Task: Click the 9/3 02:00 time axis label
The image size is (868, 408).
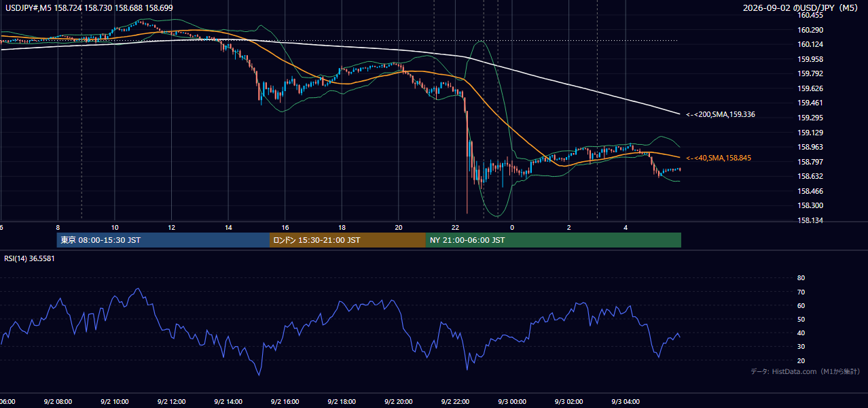Action: (568, 401)
